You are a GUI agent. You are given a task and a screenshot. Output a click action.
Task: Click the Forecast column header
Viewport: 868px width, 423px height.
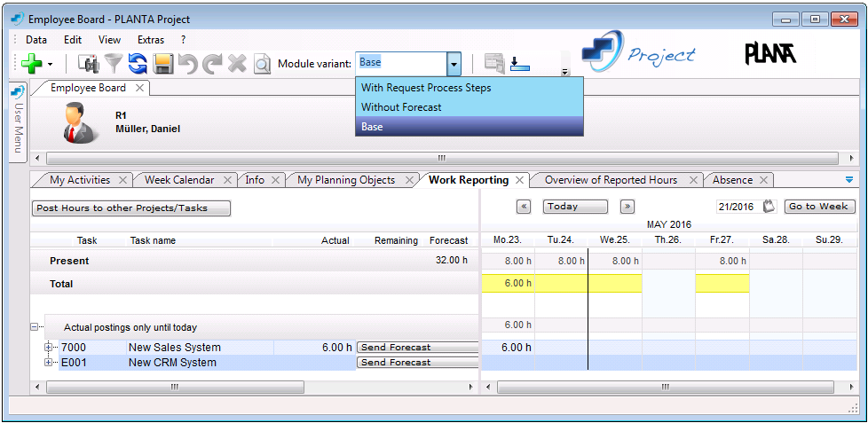click(x=448, y=240)
